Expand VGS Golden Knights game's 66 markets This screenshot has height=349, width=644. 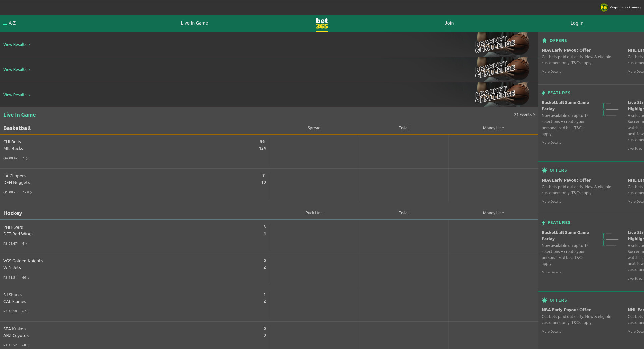(26, 278)
